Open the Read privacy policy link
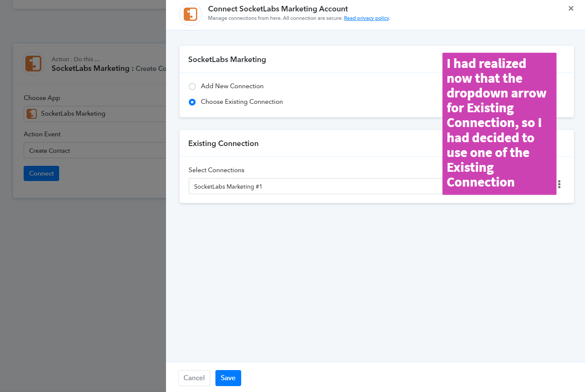This screenshot has height=392, width=585. pyautogui.click(x=366, y=18)
